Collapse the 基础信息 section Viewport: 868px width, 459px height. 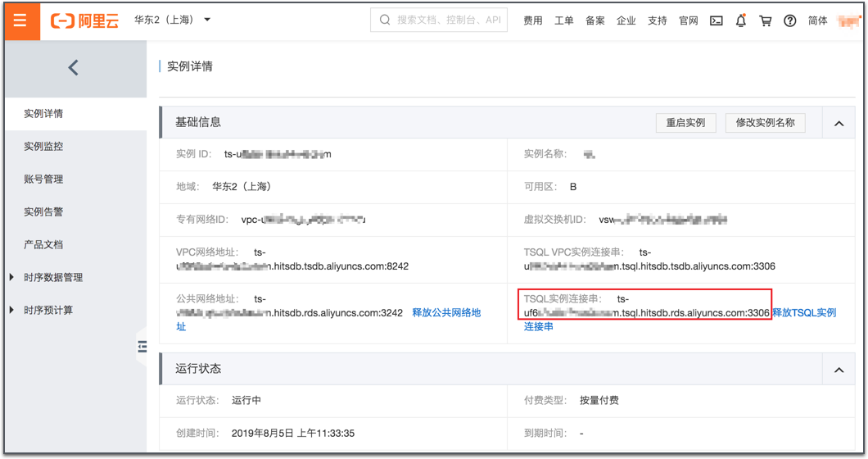(x=839, y=123)
